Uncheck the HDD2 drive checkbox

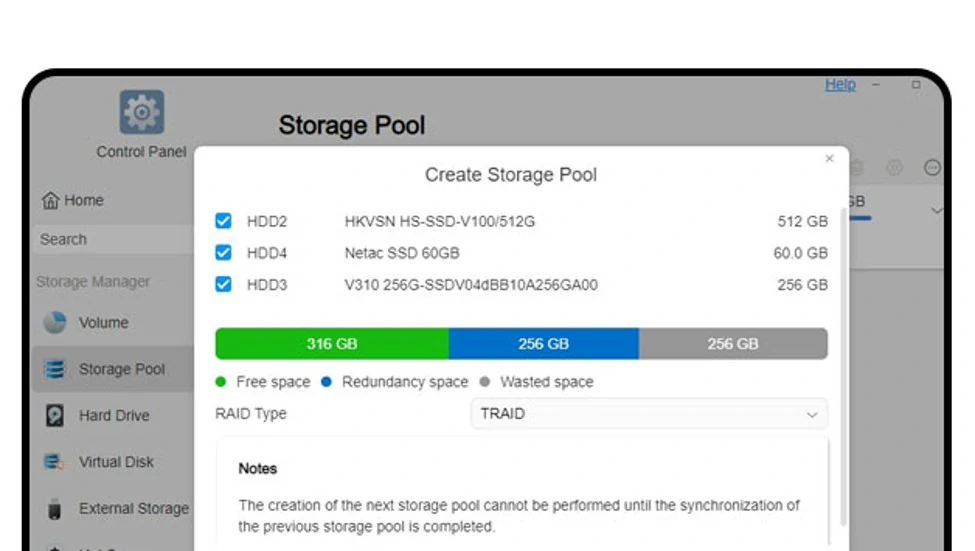tap(223, 221)
